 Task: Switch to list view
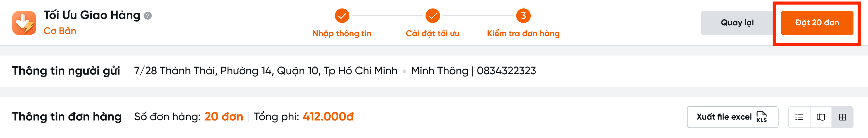799,117
